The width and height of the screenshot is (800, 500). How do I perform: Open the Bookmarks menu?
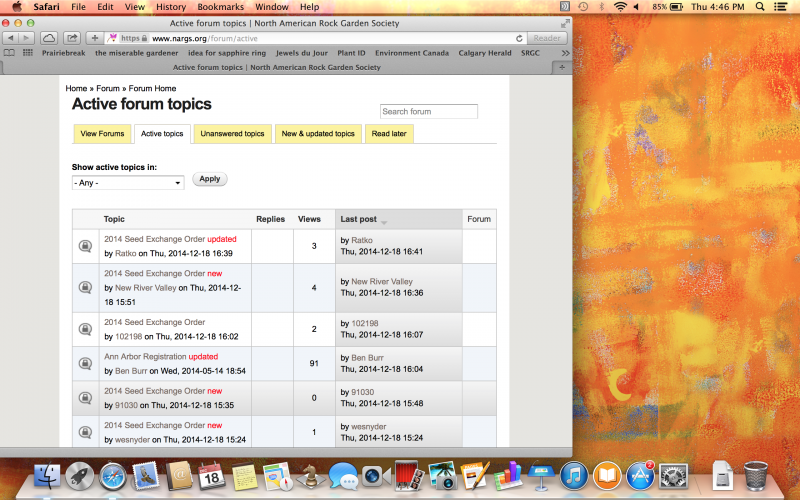(220, 7)
